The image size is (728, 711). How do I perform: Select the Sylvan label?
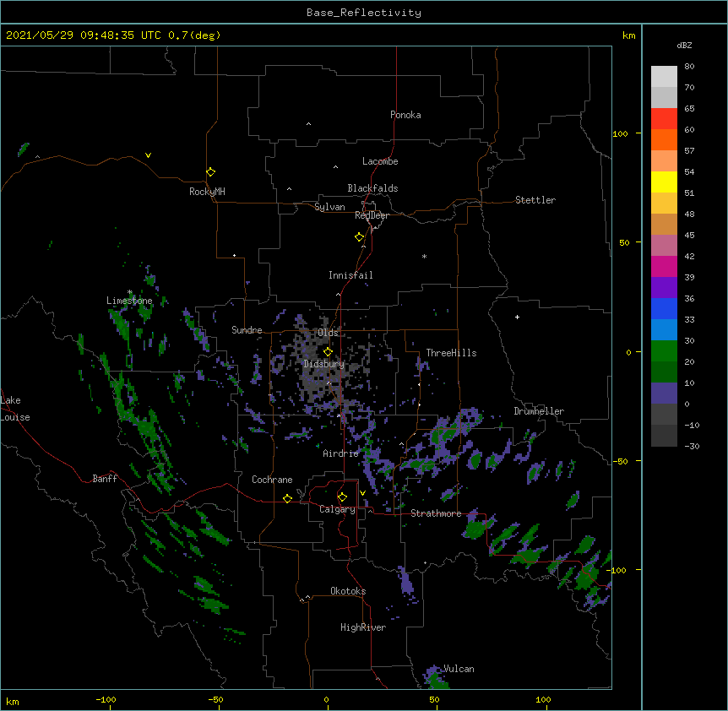[x=329, y=207]
